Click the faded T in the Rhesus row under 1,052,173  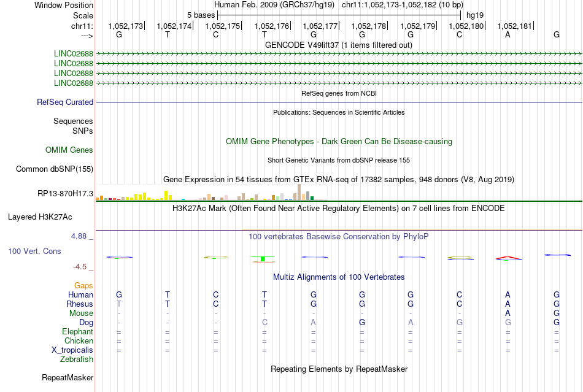[119, 304]
